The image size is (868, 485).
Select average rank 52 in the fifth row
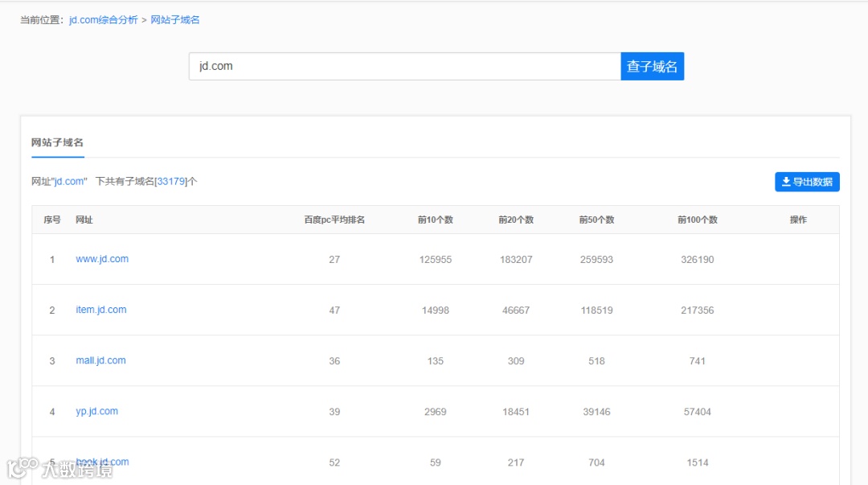pos(334,462)
